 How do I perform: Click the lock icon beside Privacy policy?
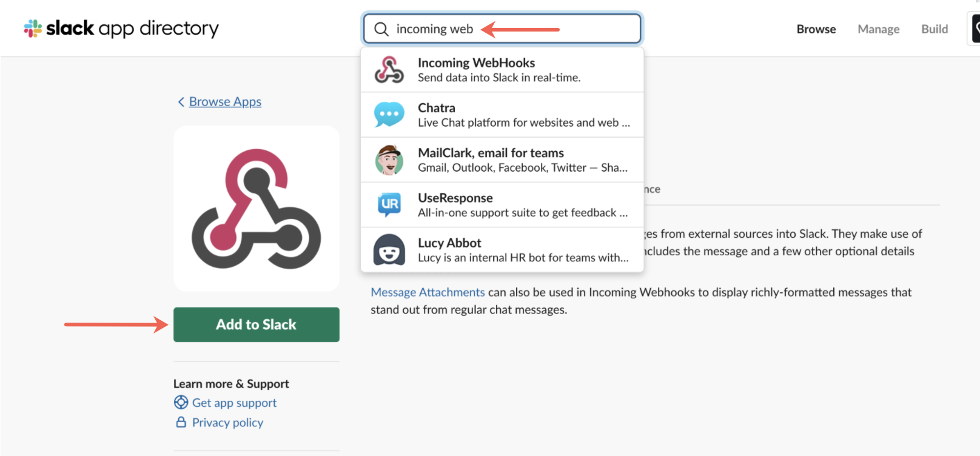[x=181, y=422]
